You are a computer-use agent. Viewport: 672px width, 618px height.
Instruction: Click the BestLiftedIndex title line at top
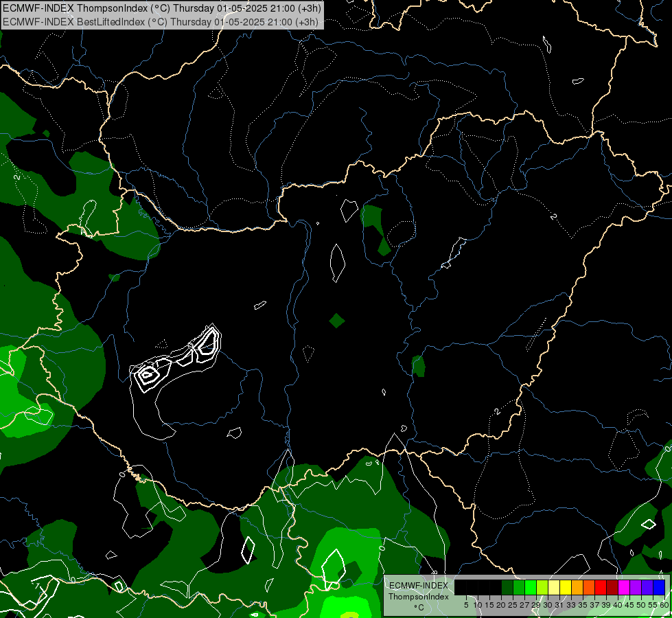click(161, 22)
